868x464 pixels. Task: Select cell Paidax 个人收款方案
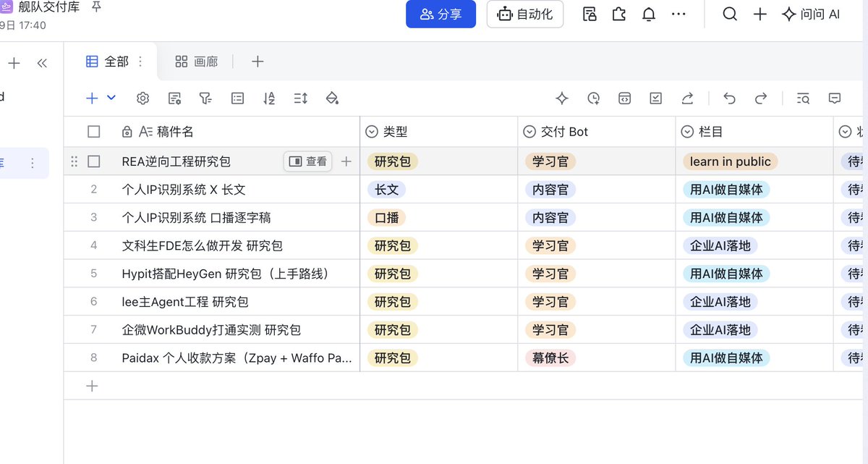click(x=237, y=358)
